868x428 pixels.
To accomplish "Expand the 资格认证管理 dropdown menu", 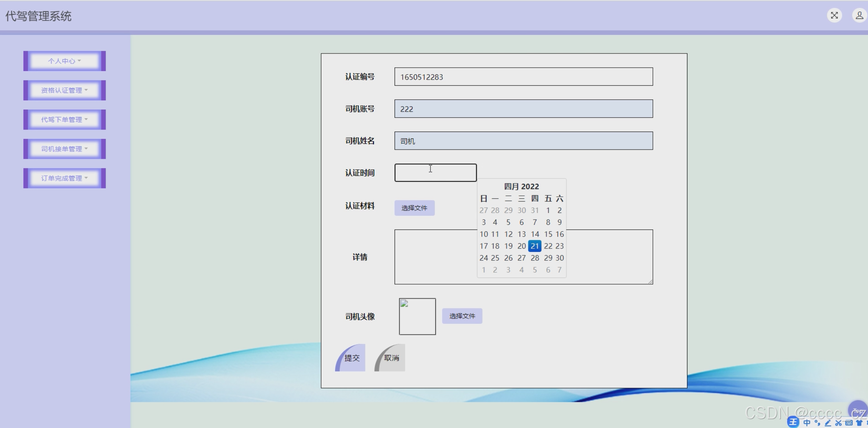I will pyautogui.click(x=65, y=90).
